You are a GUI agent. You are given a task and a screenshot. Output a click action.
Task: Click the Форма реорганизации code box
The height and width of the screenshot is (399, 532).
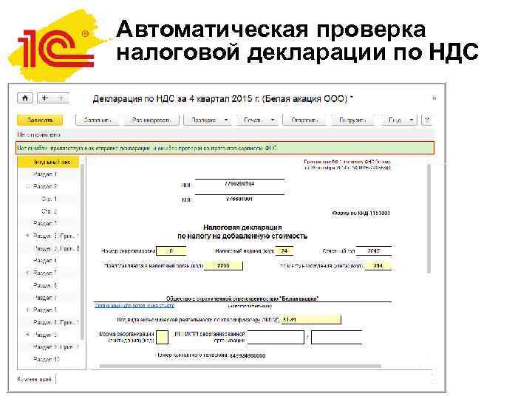pos(162,337)
